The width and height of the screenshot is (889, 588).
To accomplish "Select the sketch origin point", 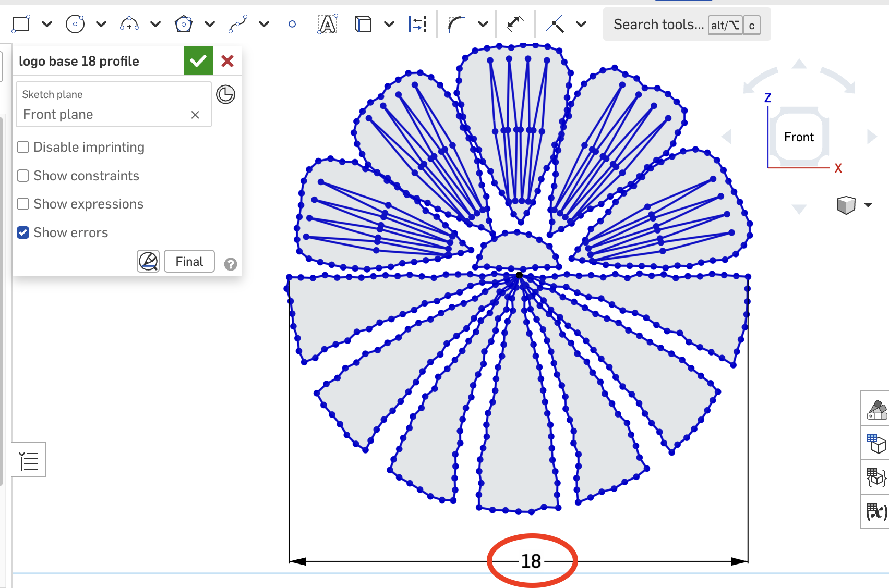I will point(519,275).
